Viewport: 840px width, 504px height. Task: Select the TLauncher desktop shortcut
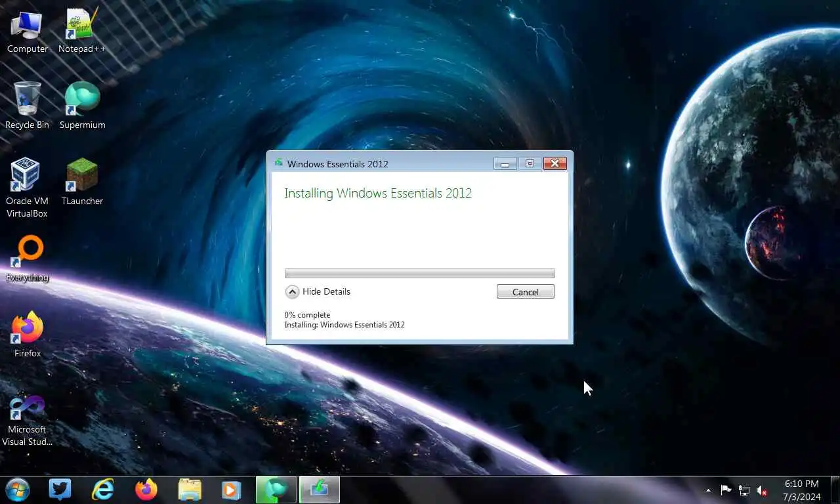point(82,182)
